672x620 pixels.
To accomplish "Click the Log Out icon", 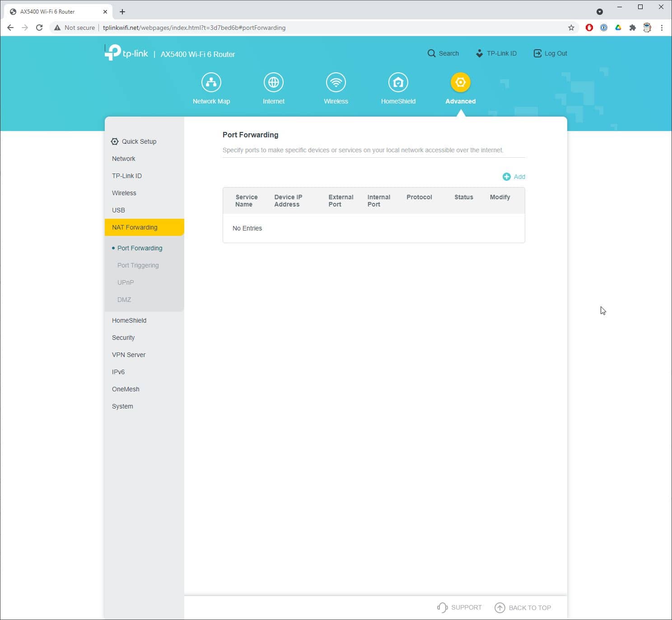I will 537,53.
